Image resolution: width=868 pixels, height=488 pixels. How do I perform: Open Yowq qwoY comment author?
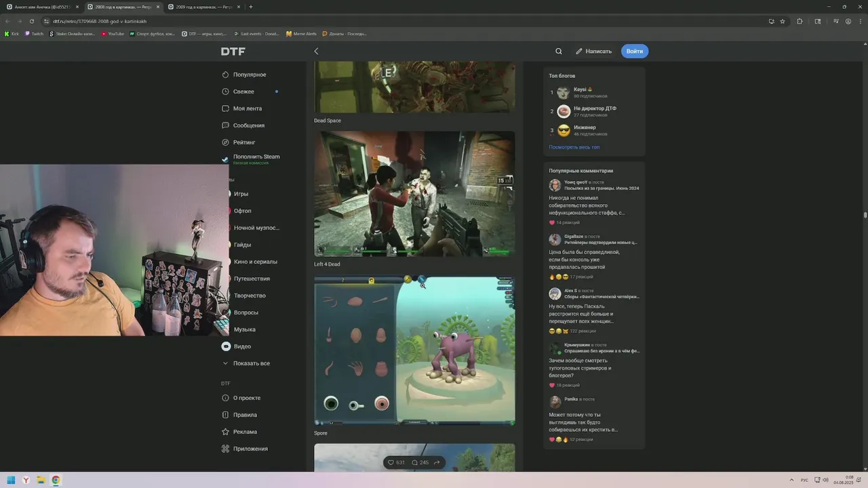(x=576, y=182)
